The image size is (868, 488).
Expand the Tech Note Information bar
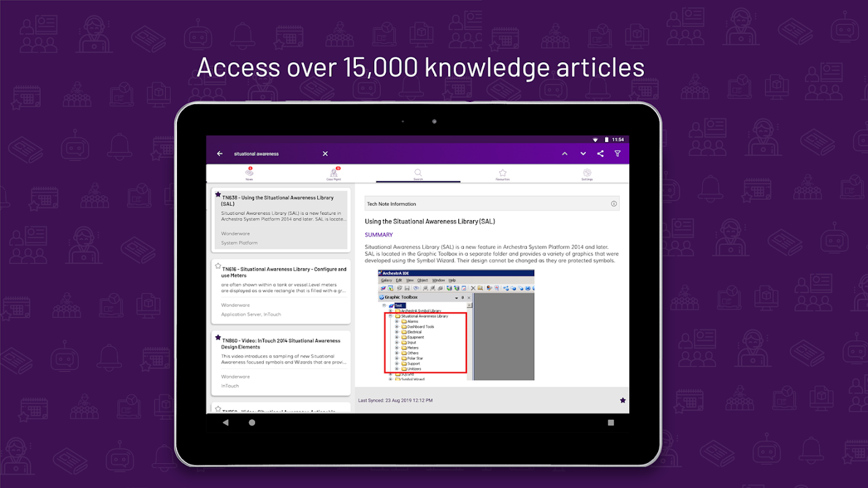pyautogui.click(x=492, y=204)
